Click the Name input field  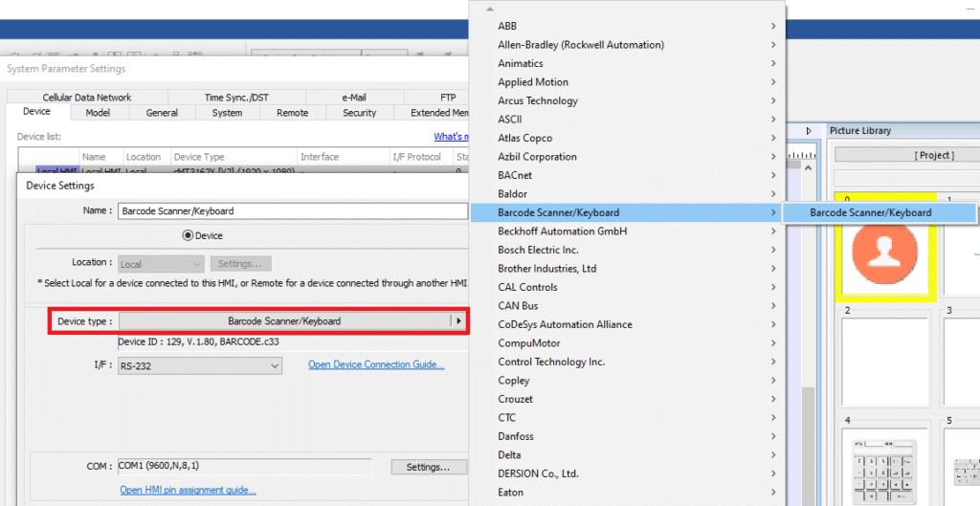(x=293, y=211)
